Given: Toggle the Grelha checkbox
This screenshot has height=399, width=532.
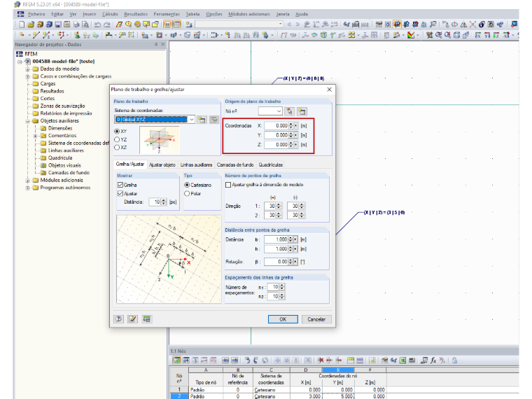Looking at the screenshot, I should click(120, 185).
